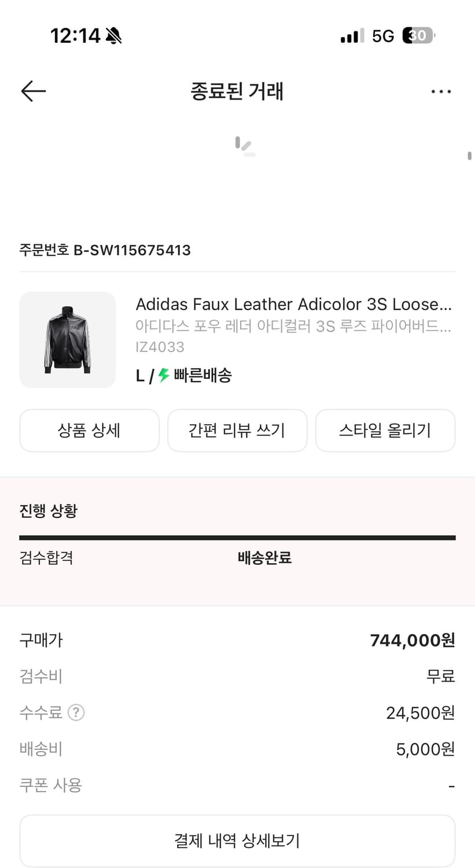Tap the order number B-SW115675413
Image resolution: width=475 pixels, height=868 pixels.
coord(105,250)
